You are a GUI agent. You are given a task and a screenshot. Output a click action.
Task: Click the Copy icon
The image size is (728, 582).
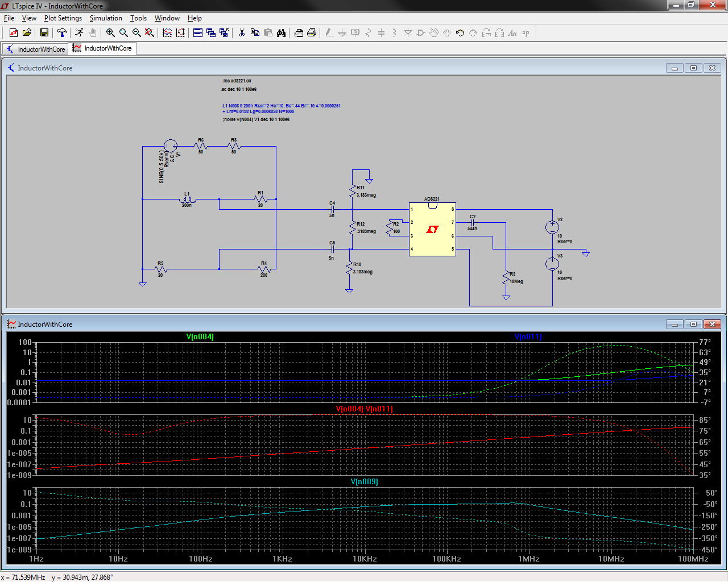pos(255,33)
